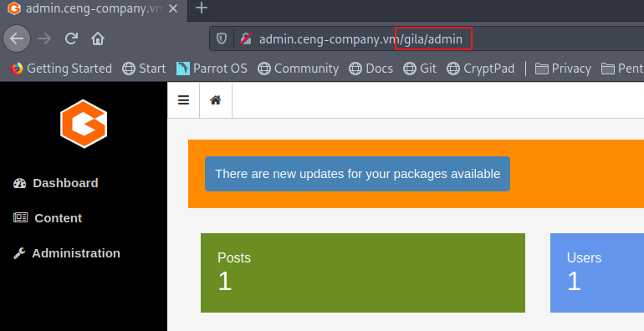This screenshot has height=331, width=644.
Task: Click the blue Users stat card
Action: 597,272
